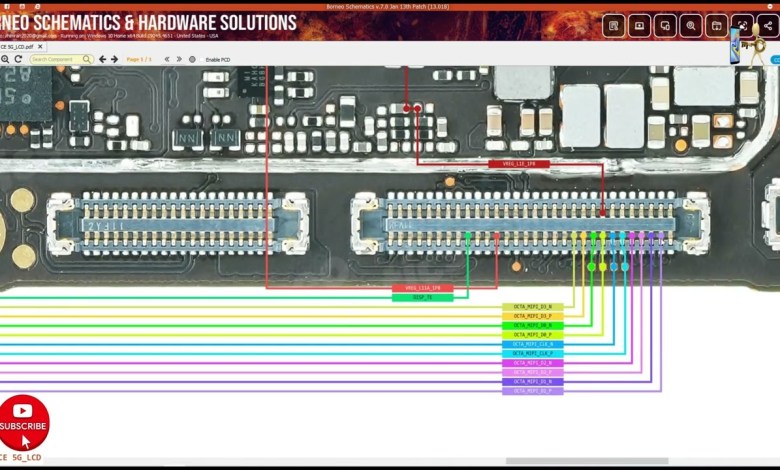Screen dimensions: 780x470
Task: Click the magnifier search icon in the header
Action: point(691,26)
